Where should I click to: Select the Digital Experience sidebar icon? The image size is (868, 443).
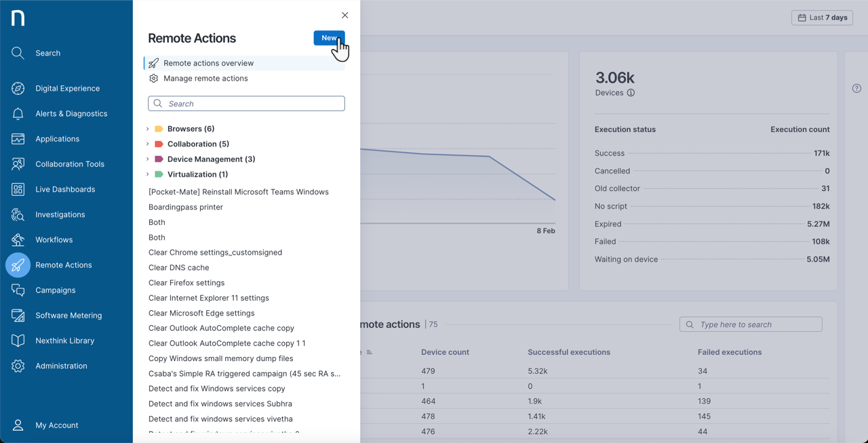(x=66, y=88)
